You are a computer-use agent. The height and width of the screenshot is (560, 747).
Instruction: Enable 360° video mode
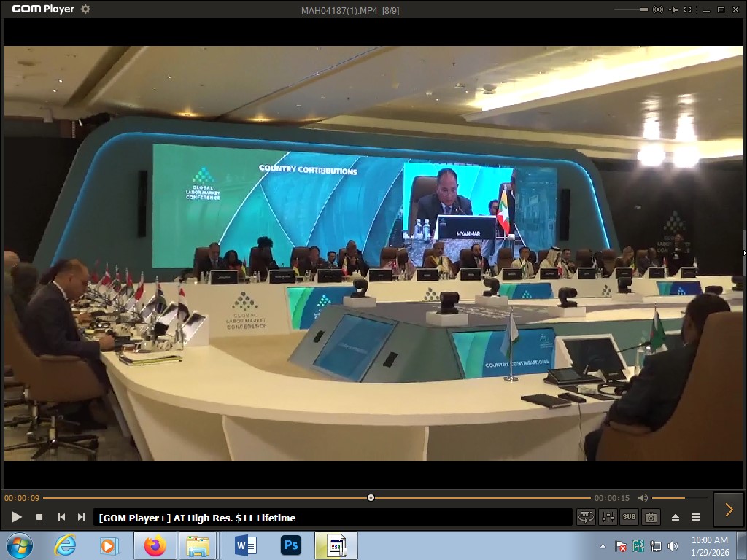coord(586,517)
